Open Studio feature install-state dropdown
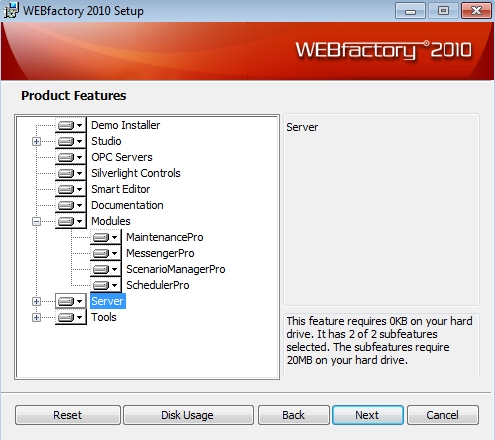The height and width of the screenshot is (440, 495). tap(70, 141)
